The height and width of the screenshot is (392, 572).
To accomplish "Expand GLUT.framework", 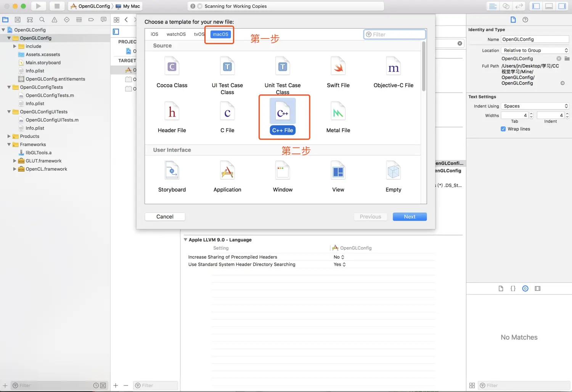I will [14, 161].
